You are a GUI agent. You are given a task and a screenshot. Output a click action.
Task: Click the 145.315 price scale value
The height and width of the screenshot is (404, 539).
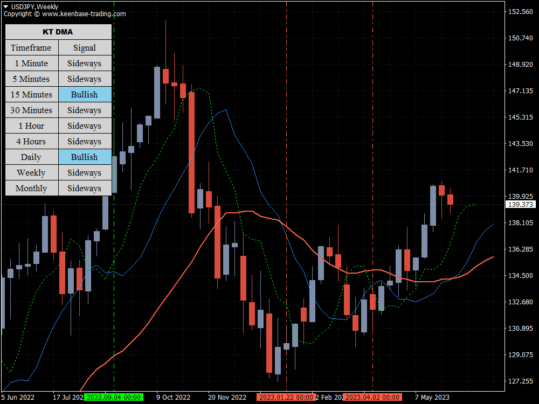pos(520,117)
